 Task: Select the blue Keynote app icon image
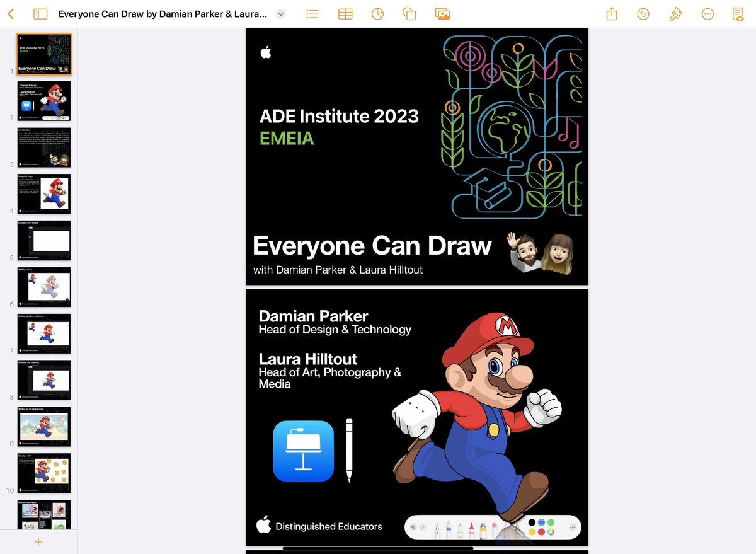303,451
